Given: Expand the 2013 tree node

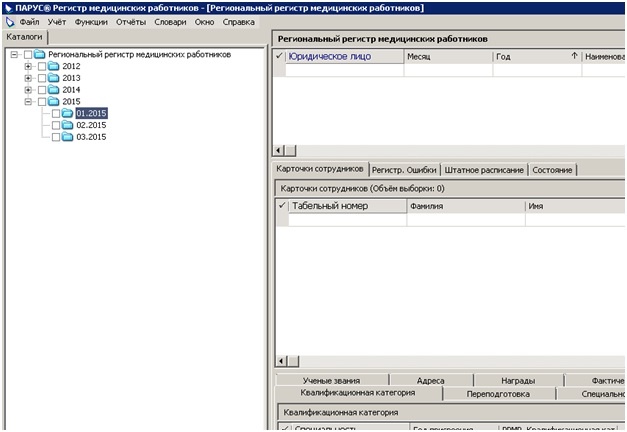Looking at the screenshot, I should (x=28, y=78).
